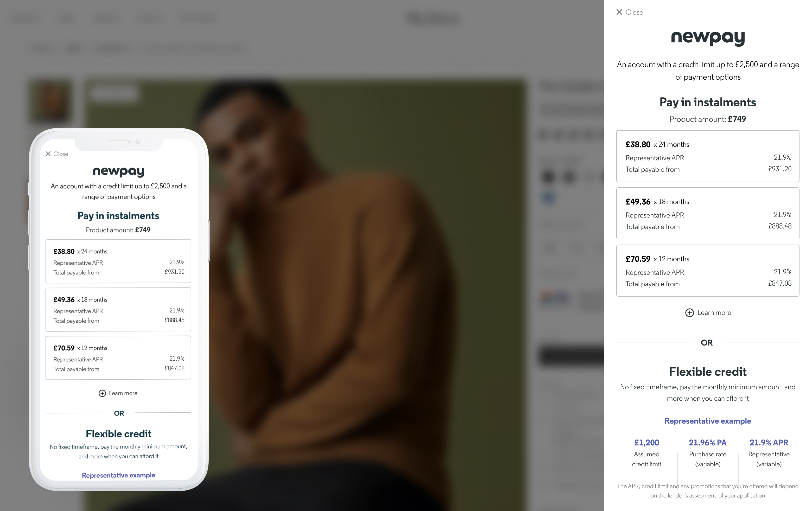Click the newpay logo on phone screen
Viewport: 812px width, 511px height.
pyautogui.click(x=118, y=171)
